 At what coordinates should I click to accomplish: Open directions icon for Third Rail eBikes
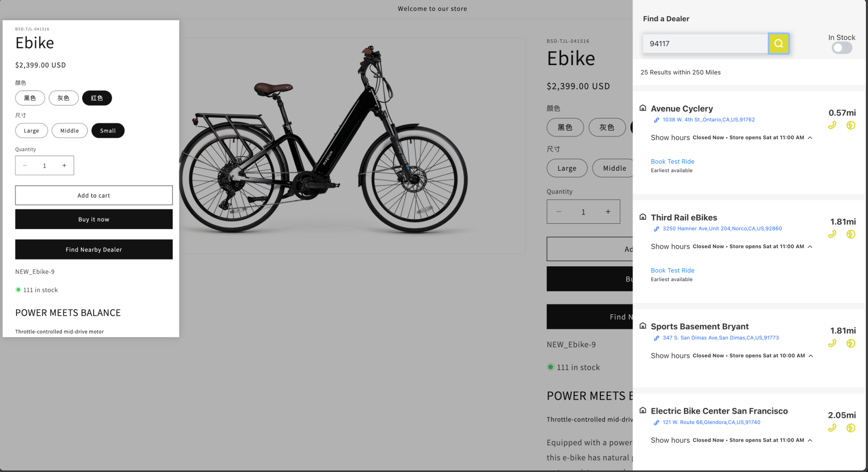[850, 234]
